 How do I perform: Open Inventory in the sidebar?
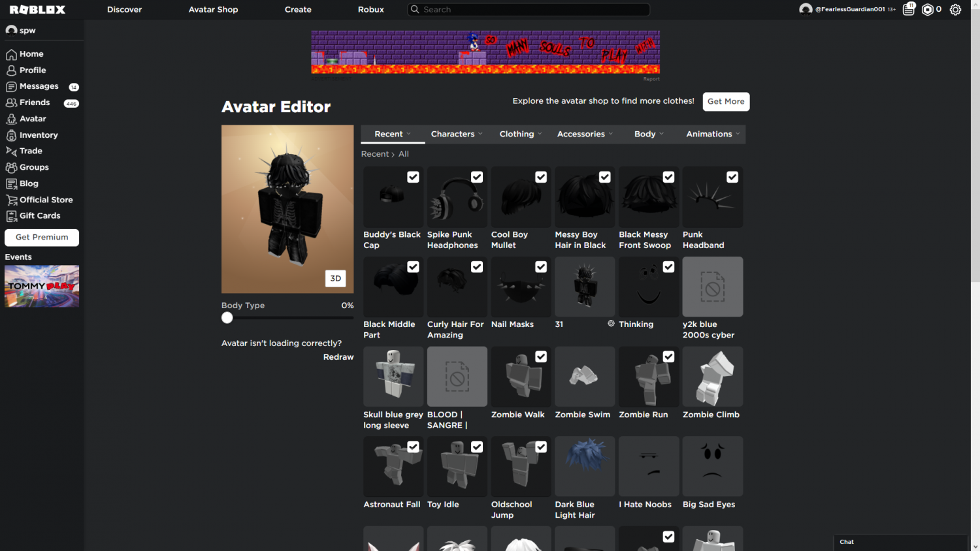coord(39,135)
